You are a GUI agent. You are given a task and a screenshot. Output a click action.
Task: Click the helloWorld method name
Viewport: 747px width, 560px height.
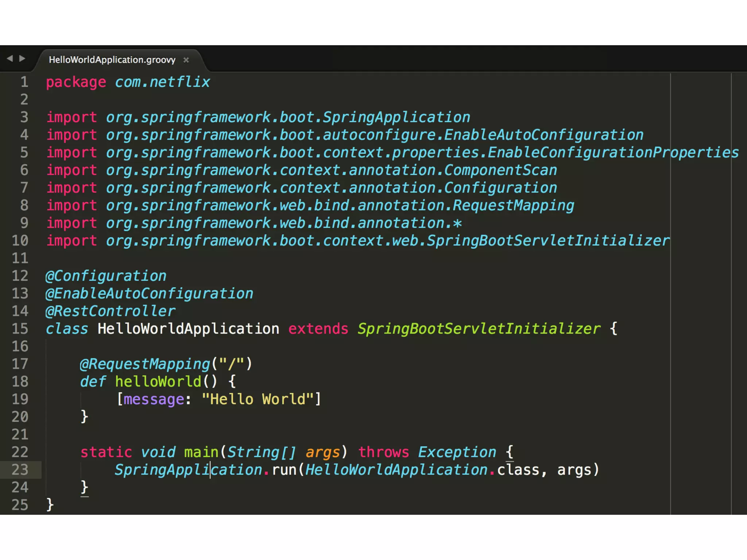158,382
